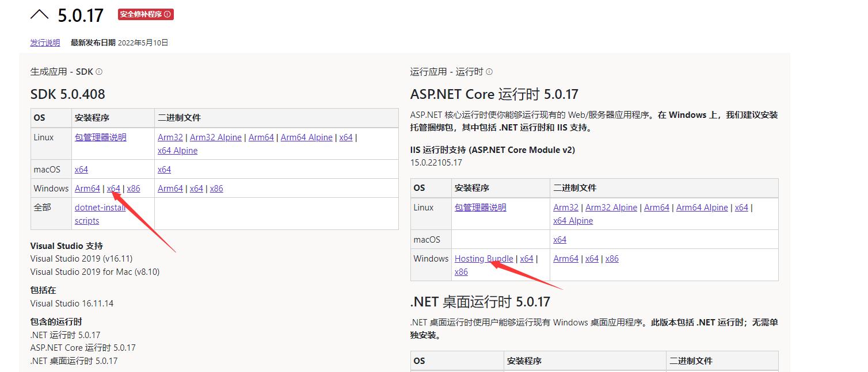Download the Windows Hosting Bundle installer
The image size is (868, 372).
click(484, 259)
